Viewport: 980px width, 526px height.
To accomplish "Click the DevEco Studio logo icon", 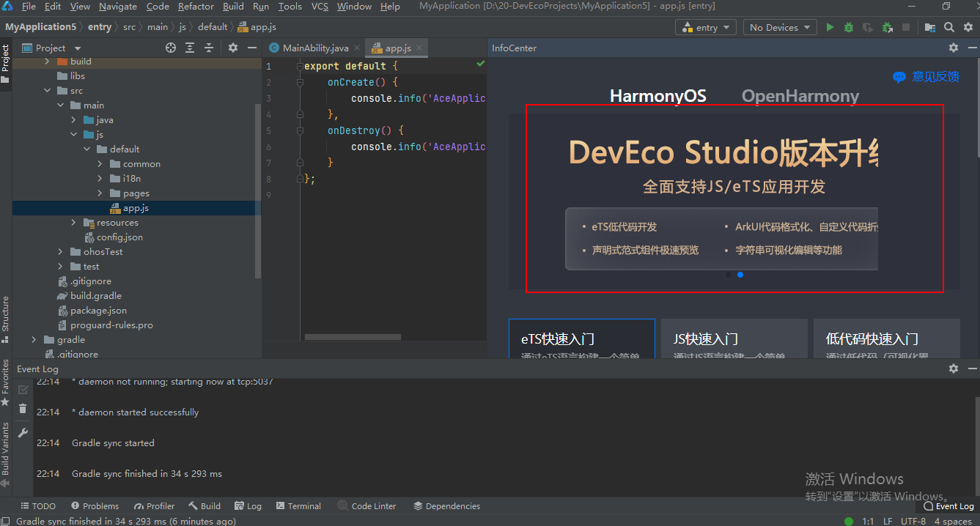I will click(8, 7).
